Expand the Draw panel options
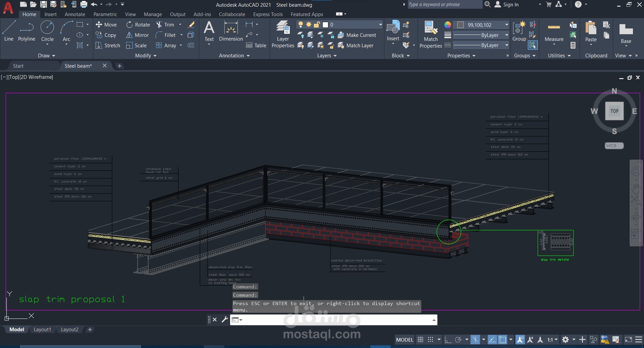This screenshot has height=348, width=644. click(x=46, y=56)
